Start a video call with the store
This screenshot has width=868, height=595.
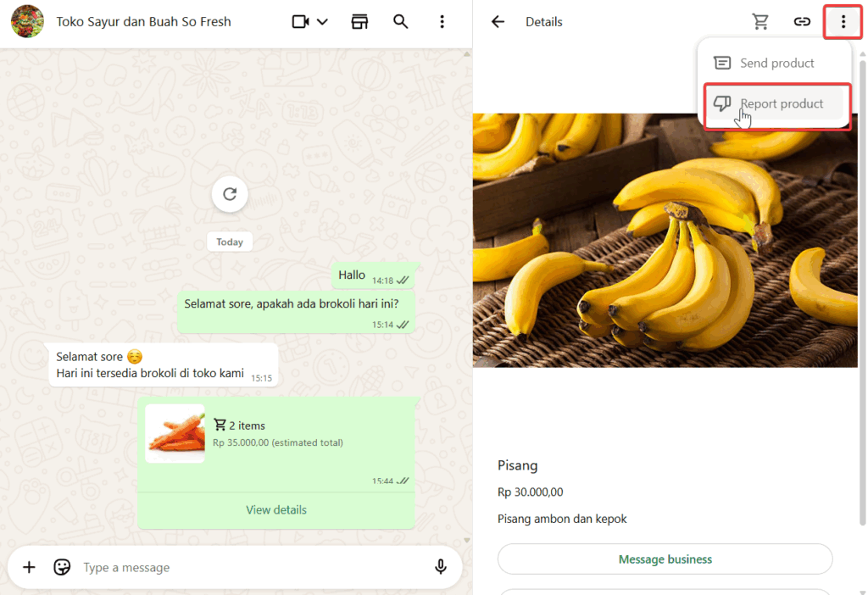pyautogui.click(x=300, y=22)
